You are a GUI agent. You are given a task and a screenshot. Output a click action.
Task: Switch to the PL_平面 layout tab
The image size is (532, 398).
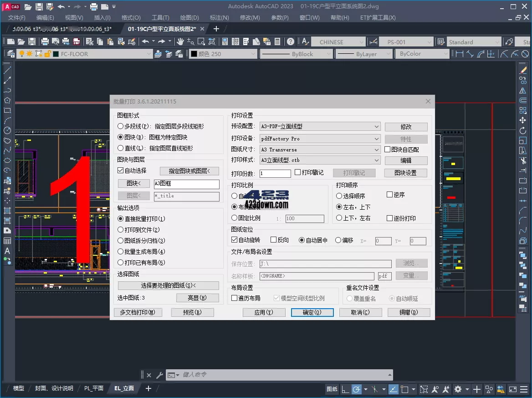point(93,388)
